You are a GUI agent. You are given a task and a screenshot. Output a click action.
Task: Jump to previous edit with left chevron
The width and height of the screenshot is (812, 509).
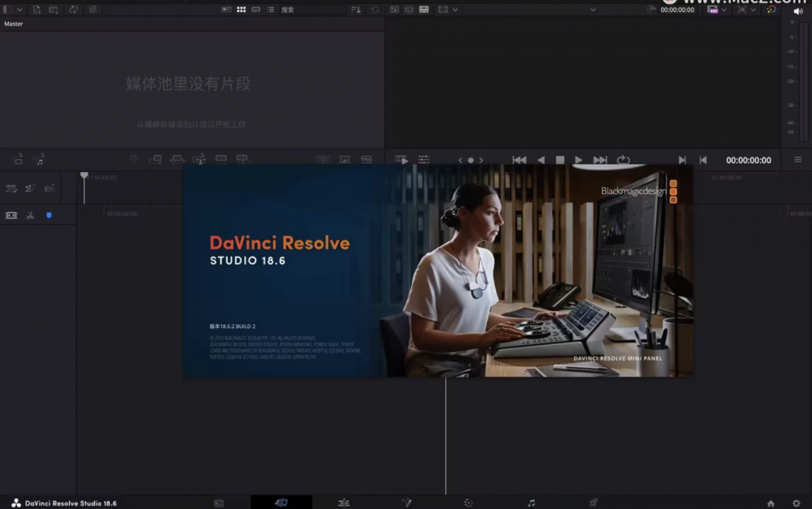460,161
